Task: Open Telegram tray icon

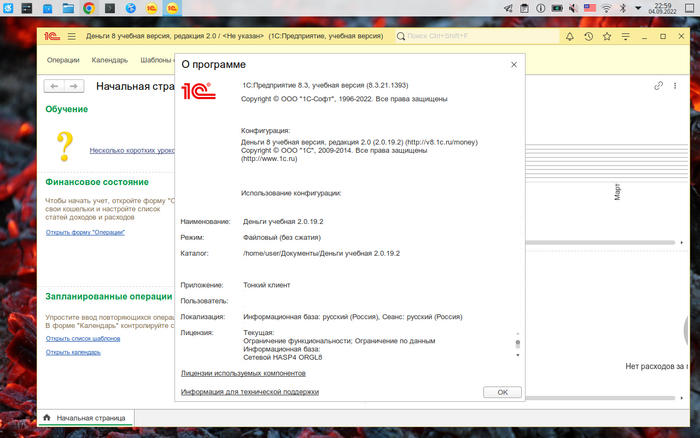Action: click(508, 8)
